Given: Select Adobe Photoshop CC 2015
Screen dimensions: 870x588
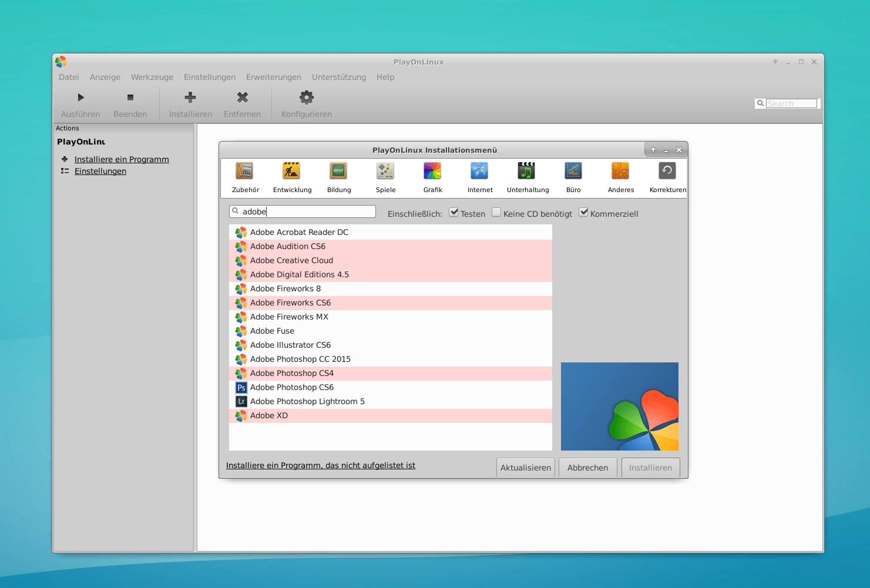Looking at the screenshot, I should click(391, 359).
